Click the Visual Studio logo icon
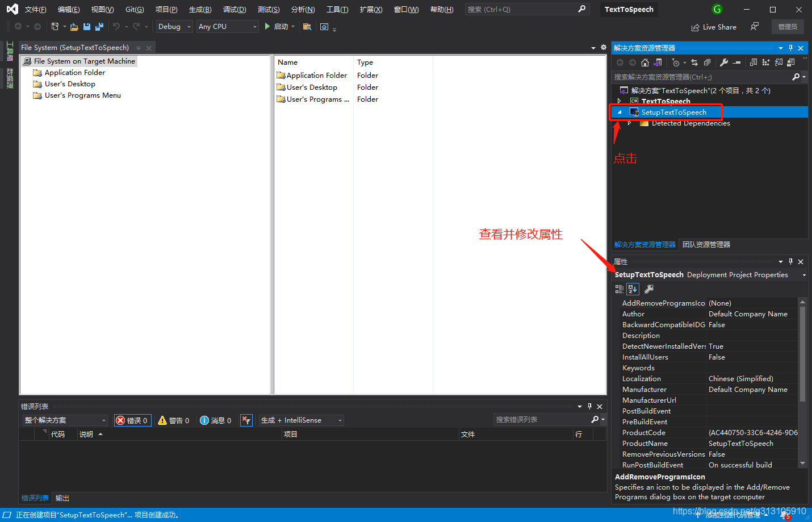 coord(12,9)
